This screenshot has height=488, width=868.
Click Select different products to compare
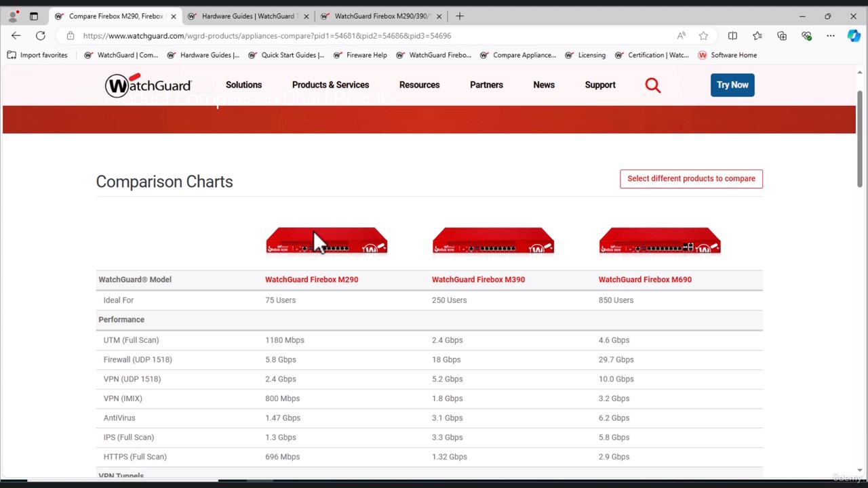691,178
